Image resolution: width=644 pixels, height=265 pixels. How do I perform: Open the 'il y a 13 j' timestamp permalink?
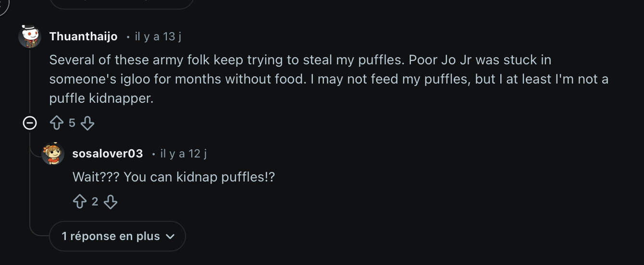(158, 36)
